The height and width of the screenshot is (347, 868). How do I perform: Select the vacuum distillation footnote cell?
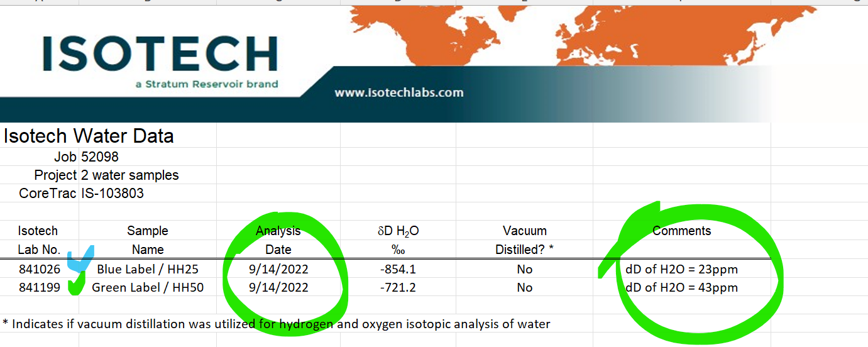pos(277,324)
